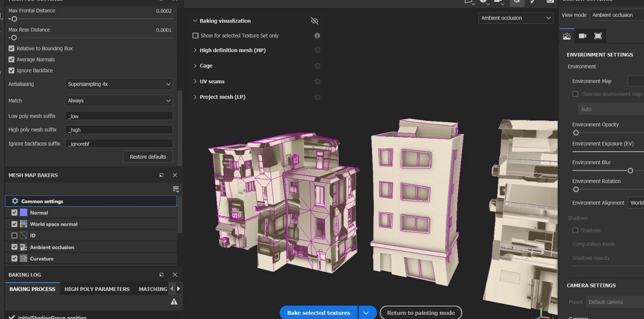
Task: Switch to the Baking Process tab
Action: point(32,289)
